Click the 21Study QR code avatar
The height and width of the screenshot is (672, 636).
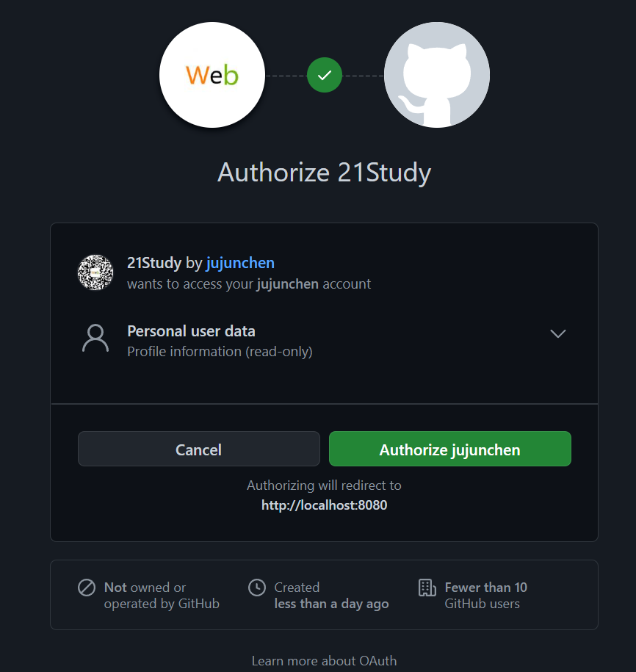[x=95, y=272]
